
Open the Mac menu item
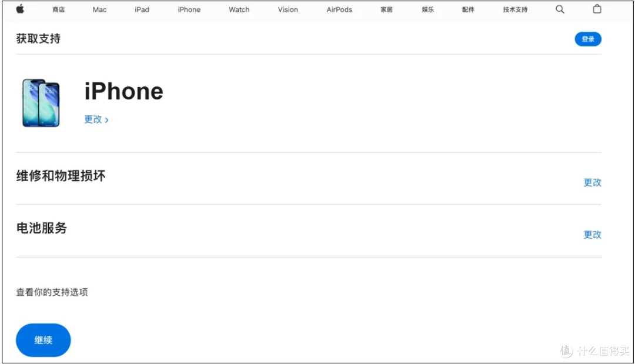pos(99,9)
